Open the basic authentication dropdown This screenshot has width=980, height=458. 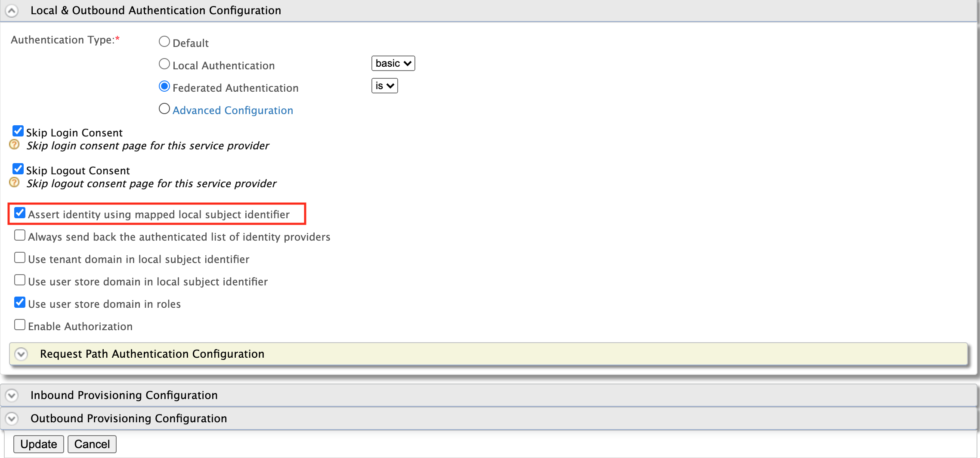[x=393, y=63]
